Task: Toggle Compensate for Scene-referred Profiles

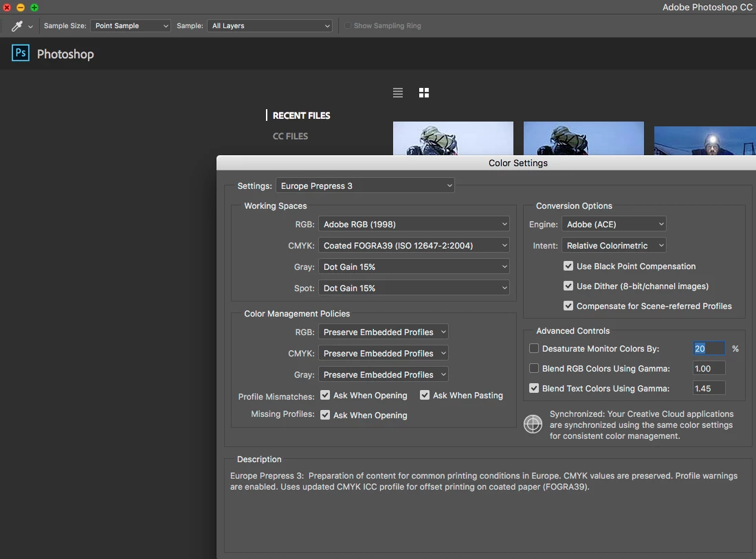Action: 568,306
